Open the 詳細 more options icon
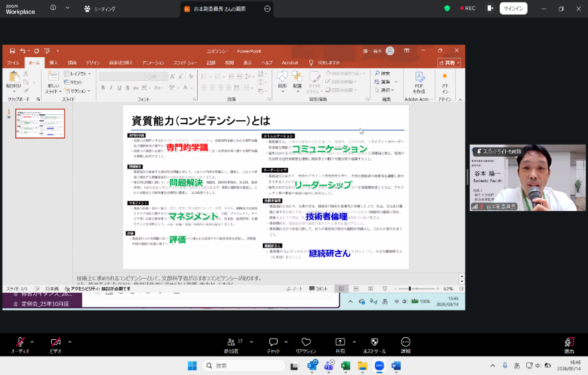Viewport: 588px width, 375px height. (405, 342)
